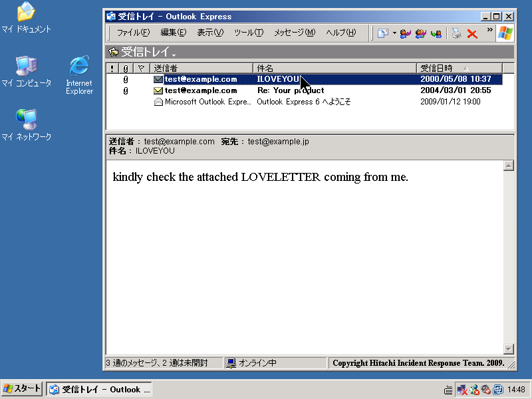This screenshot has width=532, height=399.
Task: Reply to the message sender
Action: click(404, 32)
